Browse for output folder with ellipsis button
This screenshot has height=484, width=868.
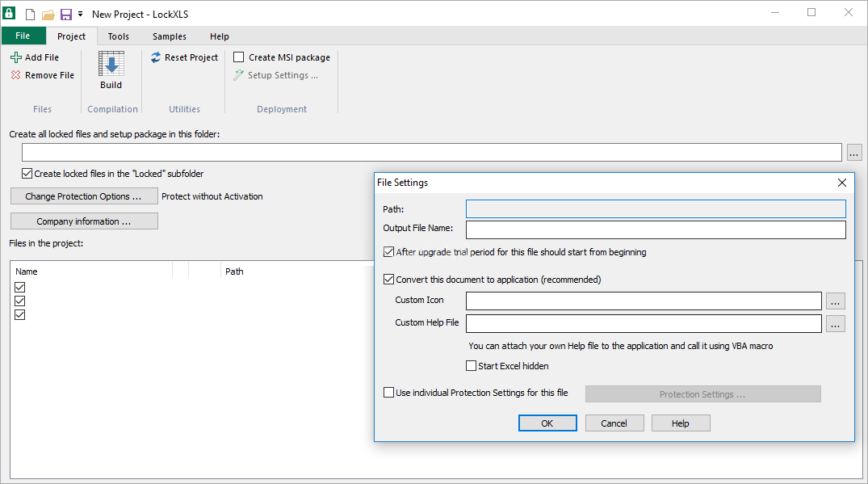tap(854, 152)
